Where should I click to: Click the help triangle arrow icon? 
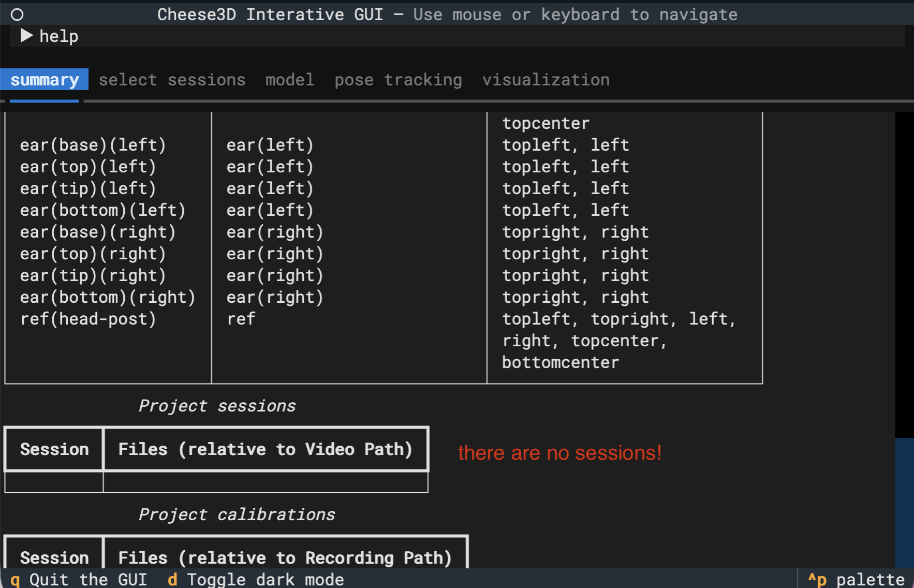[26, 36]
